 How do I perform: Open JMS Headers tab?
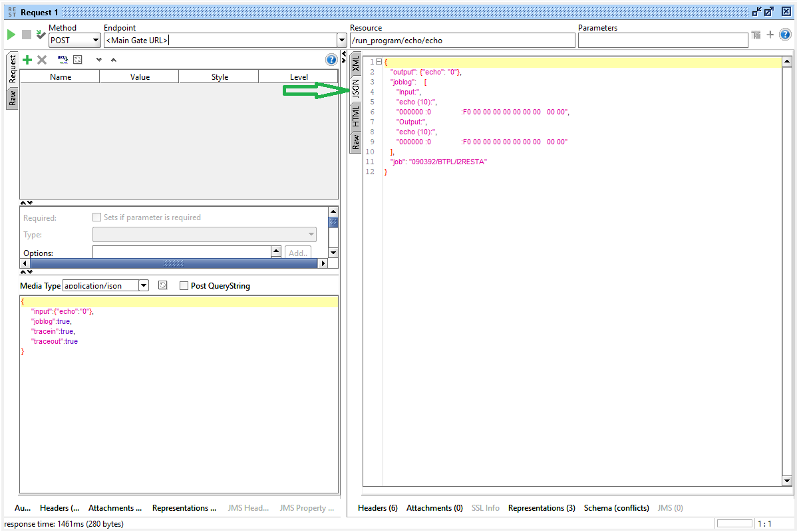tap(248, 507)
